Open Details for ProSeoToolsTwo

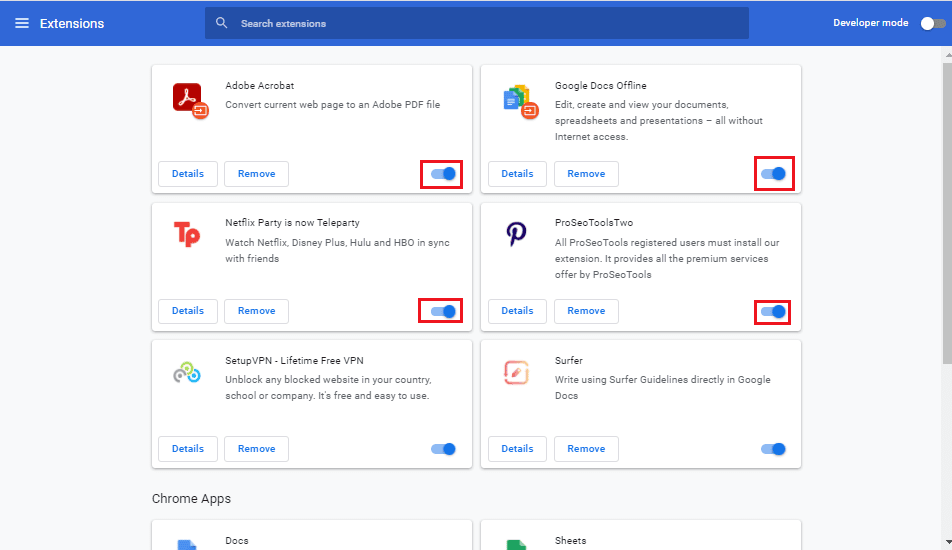(517, 311)
